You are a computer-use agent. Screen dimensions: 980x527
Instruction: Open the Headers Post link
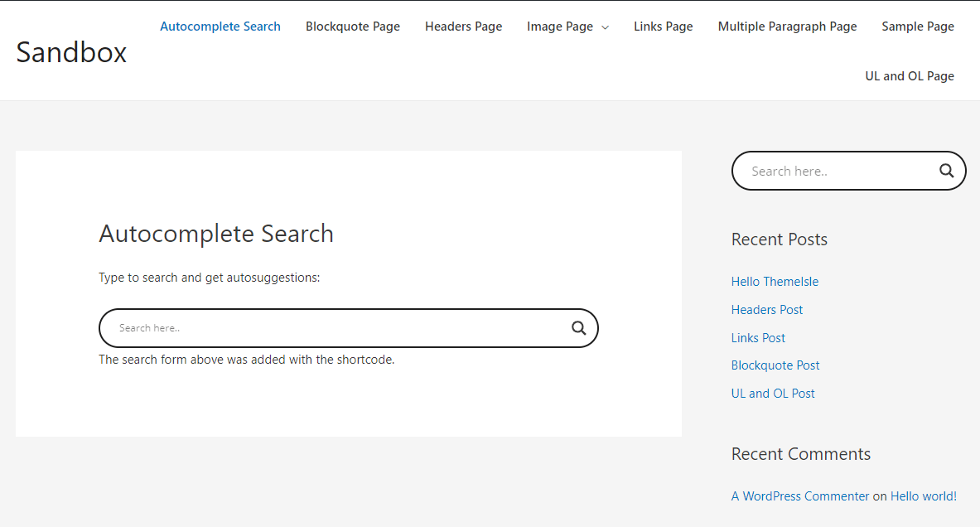(766, 309)
